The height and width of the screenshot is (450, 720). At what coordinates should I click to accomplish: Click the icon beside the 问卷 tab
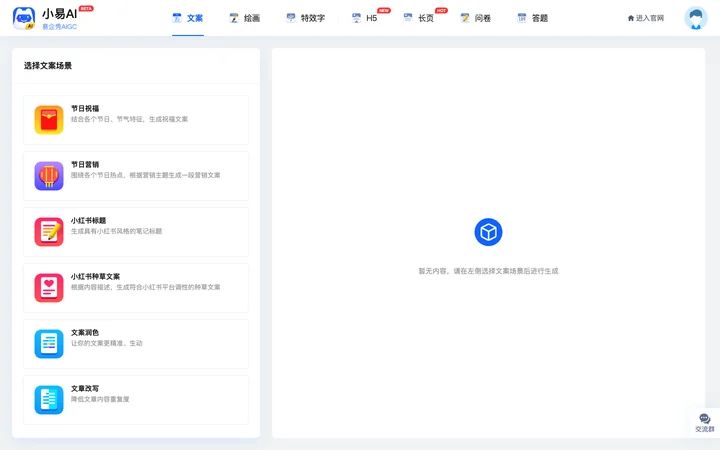[465, 18]
